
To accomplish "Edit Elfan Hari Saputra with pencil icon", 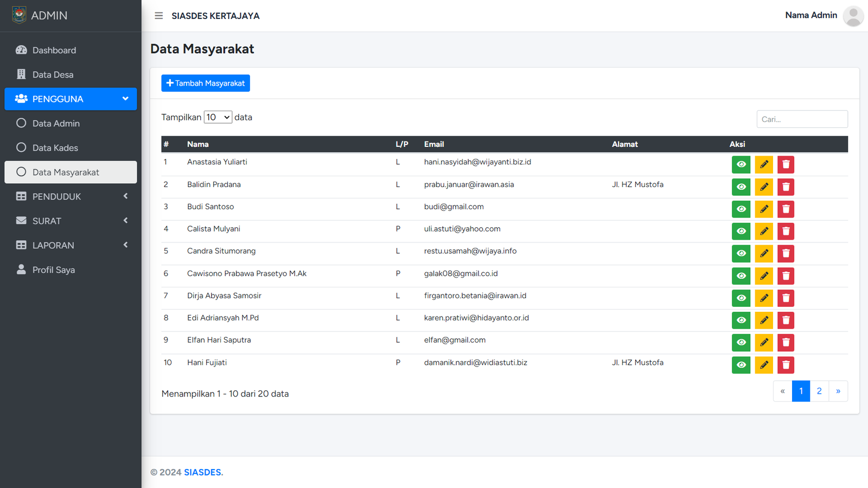I will [764, 343].
